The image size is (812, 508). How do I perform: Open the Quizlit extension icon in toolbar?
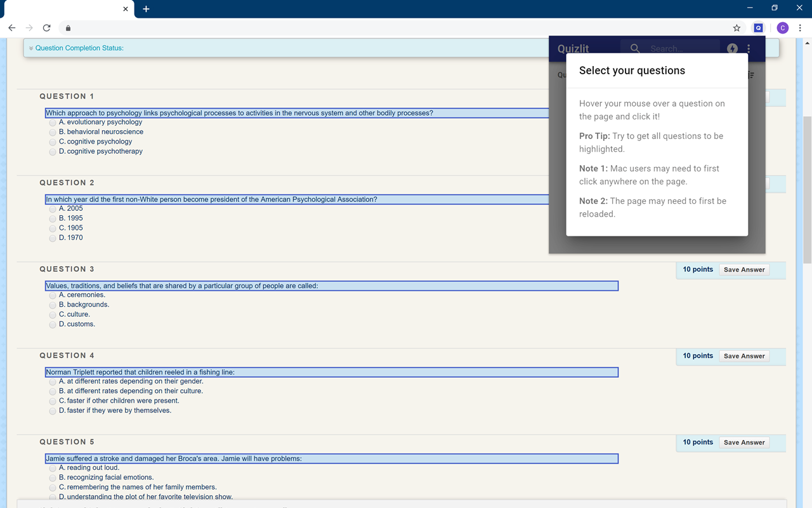coord(758,28)
